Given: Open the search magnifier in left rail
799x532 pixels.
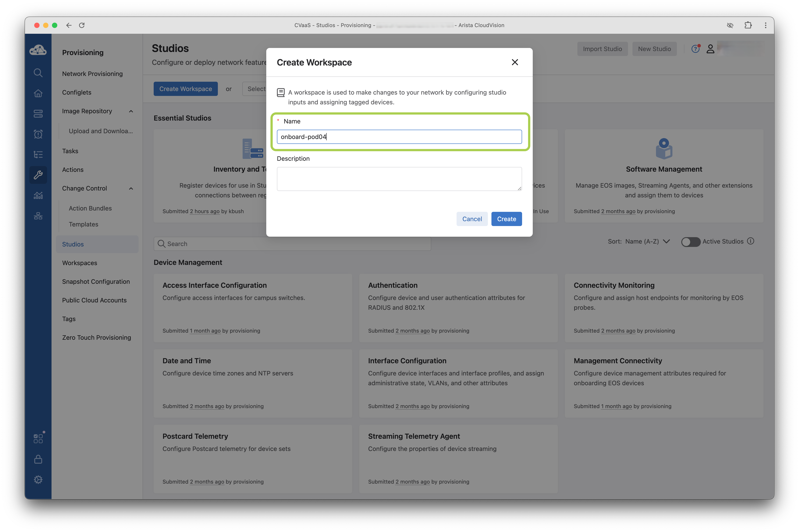Looking at the screenshot, I should [38, 73].
